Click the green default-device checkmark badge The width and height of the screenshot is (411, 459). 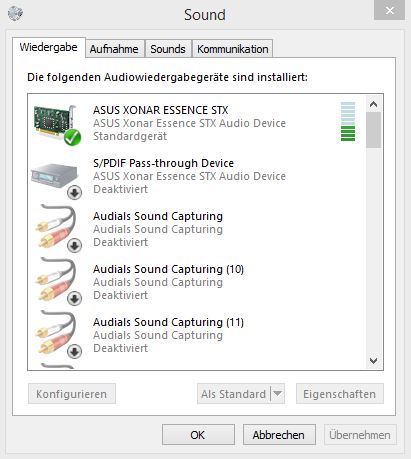click(73, 137)
